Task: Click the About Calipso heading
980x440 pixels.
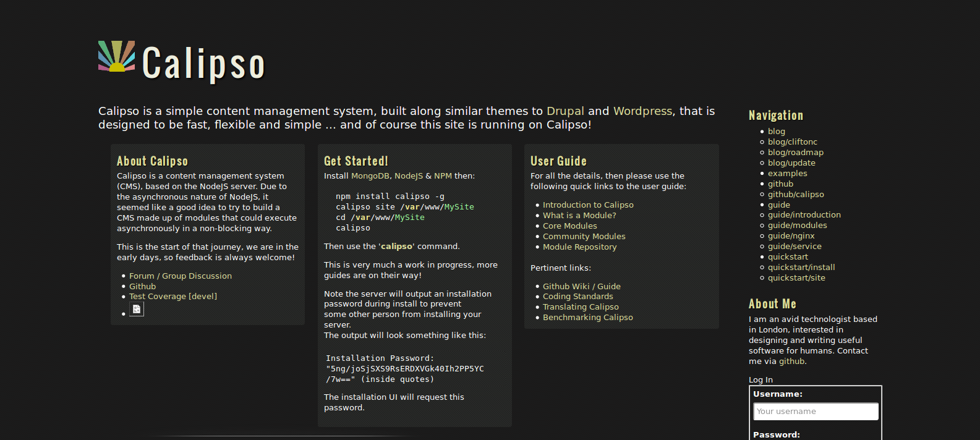Action: [x=152, y=161]
